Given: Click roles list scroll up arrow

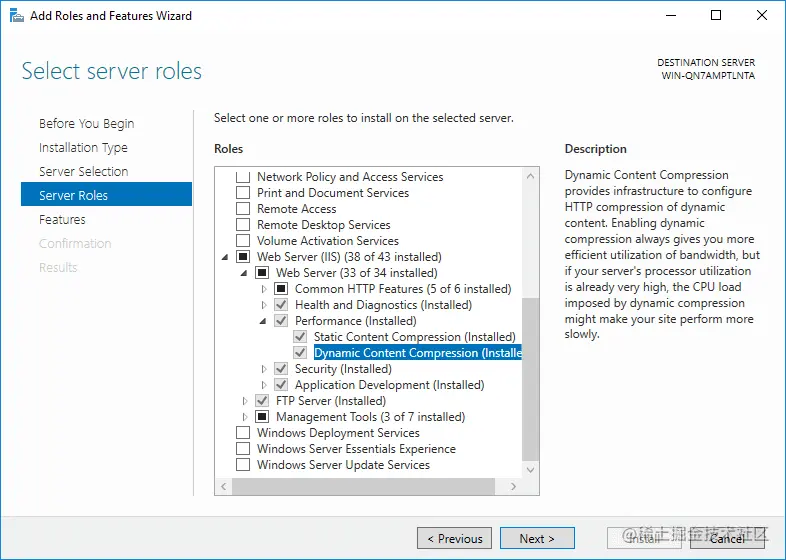Looking at the screenshot, I should click(530, 176).
